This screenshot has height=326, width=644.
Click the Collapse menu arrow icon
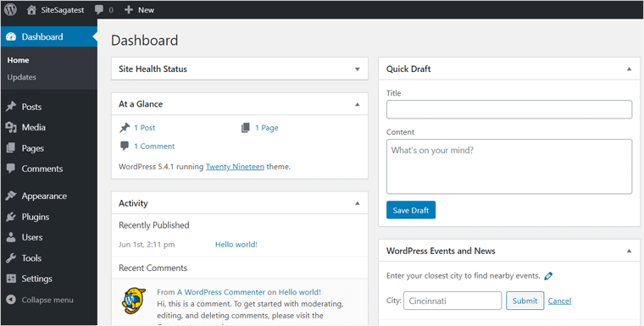point(11,300)
